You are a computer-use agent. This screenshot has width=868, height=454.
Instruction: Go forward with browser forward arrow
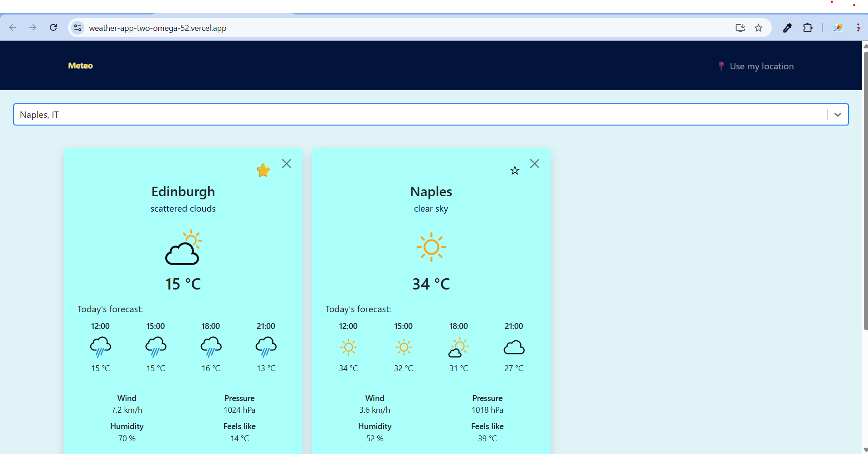click(33, 28)
